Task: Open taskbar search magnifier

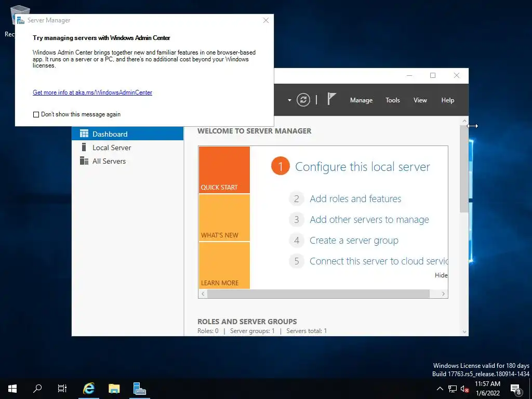Action: [x=37, y=389]
